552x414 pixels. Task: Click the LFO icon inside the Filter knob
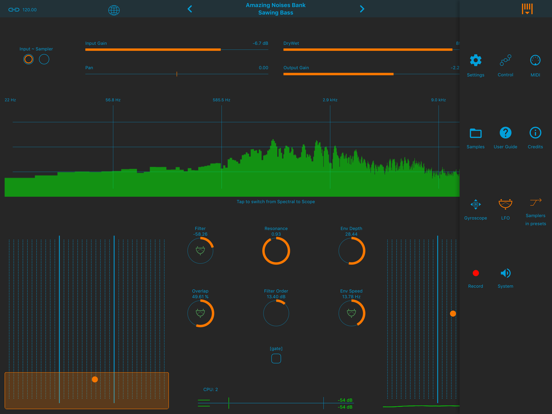pyautogui.click(x=200, y=251)
